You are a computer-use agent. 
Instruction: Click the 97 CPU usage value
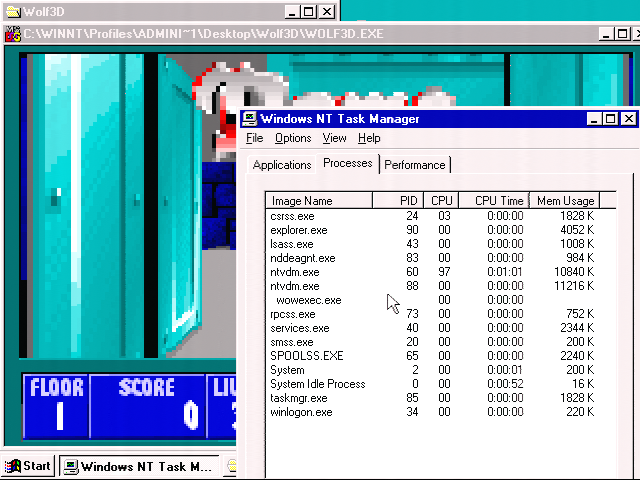point(444,272)
